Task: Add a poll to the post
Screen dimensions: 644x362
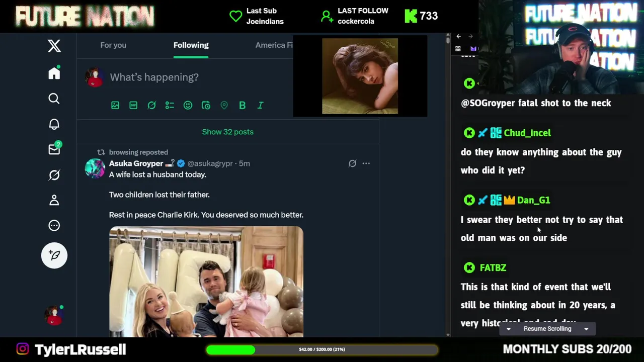Action: [170, 105]
